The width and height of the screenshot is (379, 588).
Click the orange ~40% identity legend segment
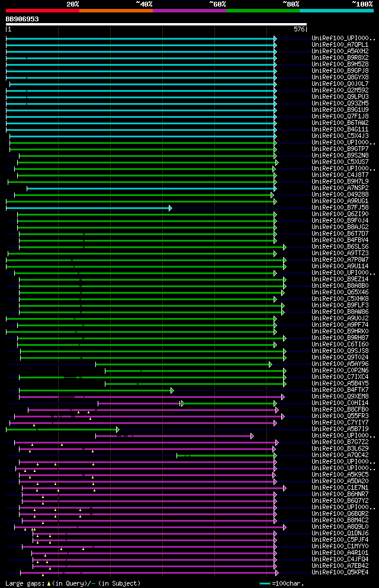tap(116, 11)
